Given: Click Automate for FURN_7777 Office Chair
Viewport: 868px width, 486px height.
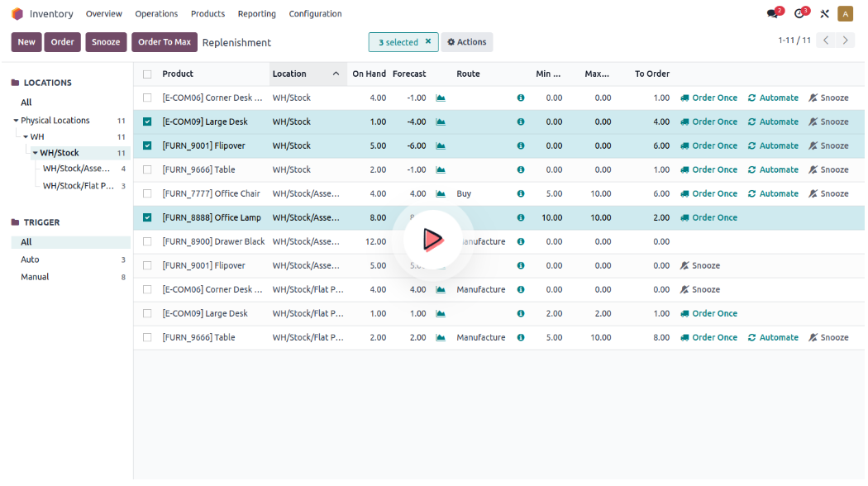Looking at the screenshot, I should pos(773,193).
